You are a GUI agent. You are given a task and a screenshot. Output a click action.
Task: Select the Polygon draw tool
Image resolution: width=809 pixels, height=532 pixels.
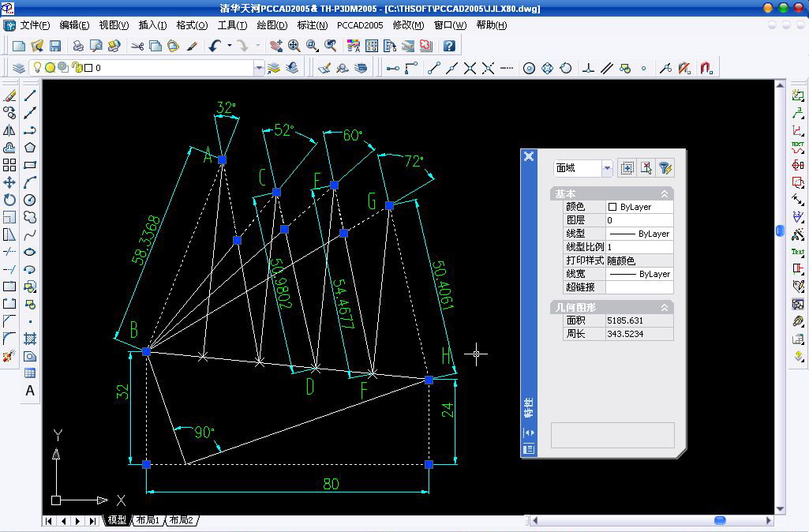coord(30,148)
